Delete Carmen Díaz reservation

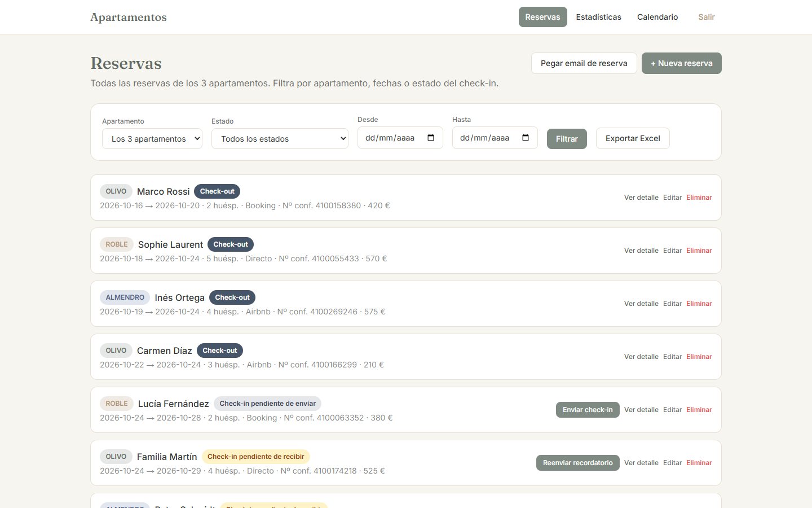click(699, 357)
